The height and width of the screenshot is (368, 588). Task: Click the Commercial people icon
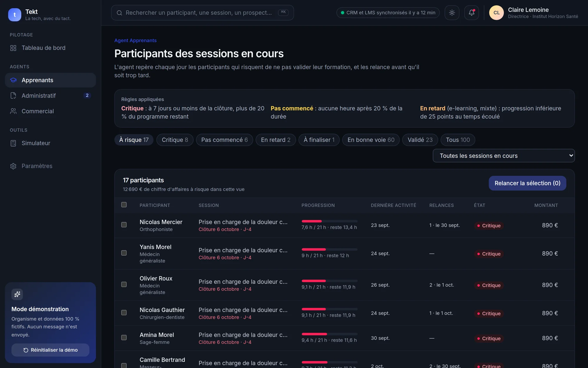tap(13, 111)
